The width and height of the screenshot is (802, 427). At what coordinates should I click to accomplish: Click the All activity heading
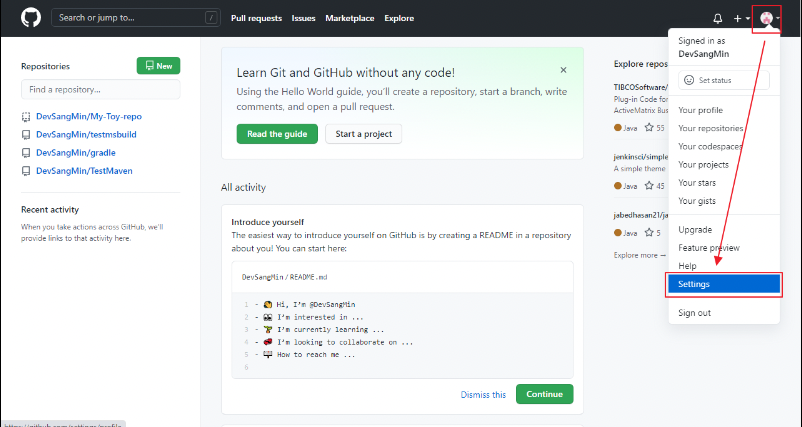243,188
